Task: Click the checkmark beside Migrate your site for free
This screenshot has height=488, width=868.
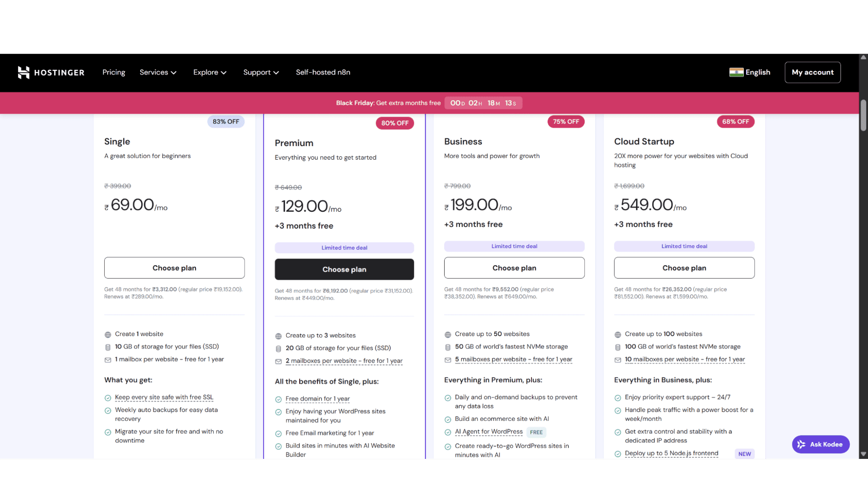Action: (108, 432)
